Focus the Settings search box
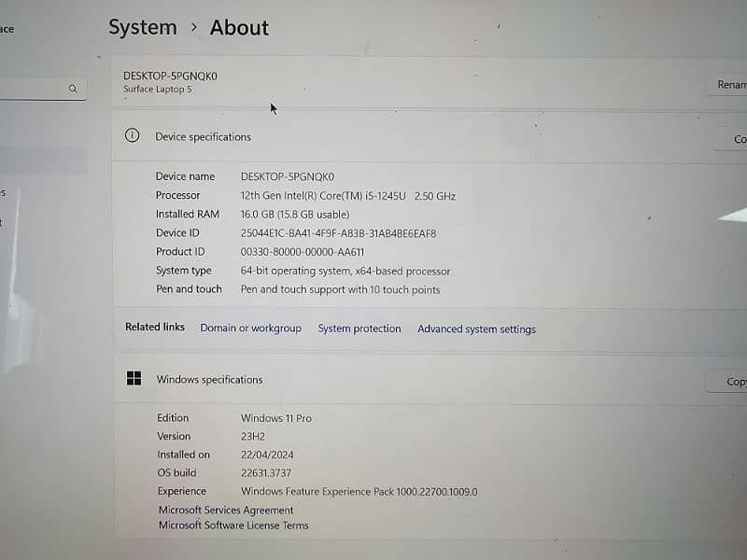 (x=33, y=89)
